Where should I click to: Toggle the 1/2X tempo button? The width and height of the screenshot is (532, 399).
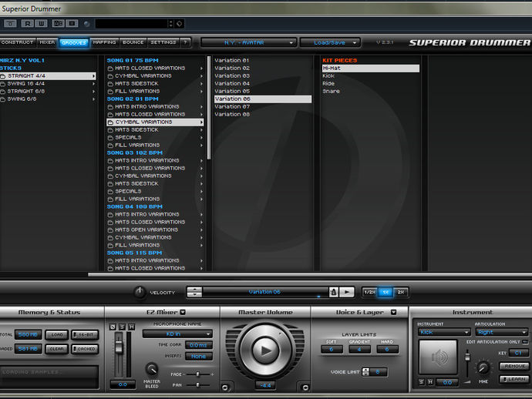tap(369, 292)
